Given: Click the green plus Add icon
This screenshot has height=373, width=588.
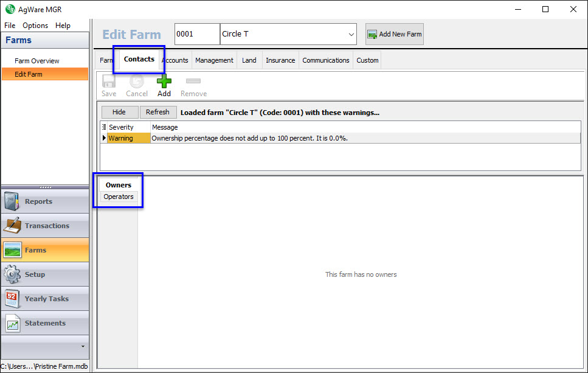Looking at the screenshot, I should click(x=164, y=82).
